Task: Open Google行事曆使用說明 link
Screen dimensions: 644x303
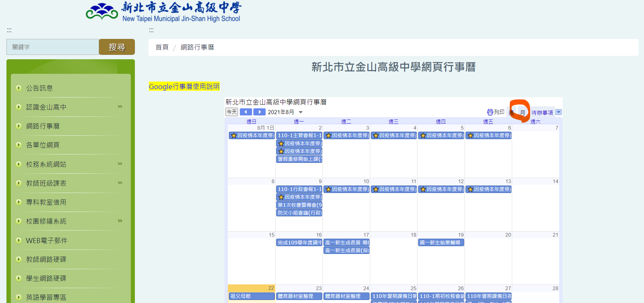Action: 184,86
